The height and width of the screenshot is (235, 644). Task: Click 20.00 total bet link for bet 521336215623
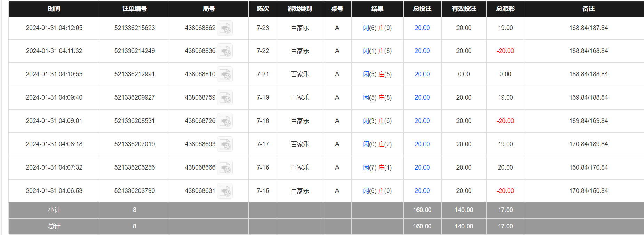[422, 28]
